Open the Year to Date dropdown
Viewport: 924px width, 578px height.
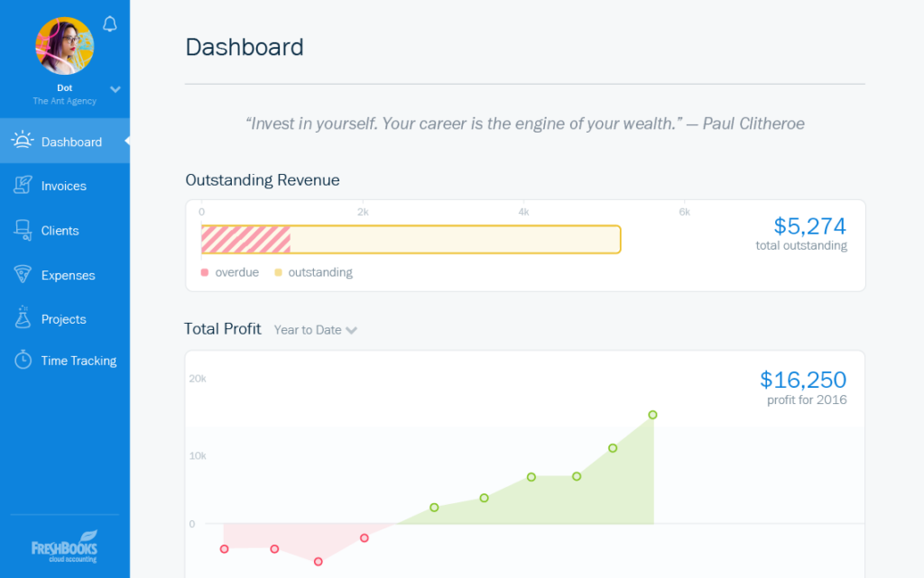tap(315, 330)
